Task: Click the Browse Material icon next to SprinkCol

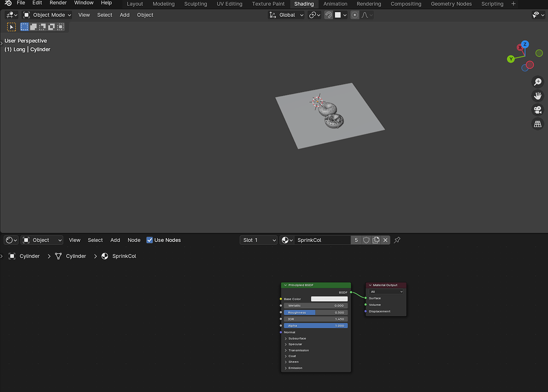Action: click(x=286, y=240)
